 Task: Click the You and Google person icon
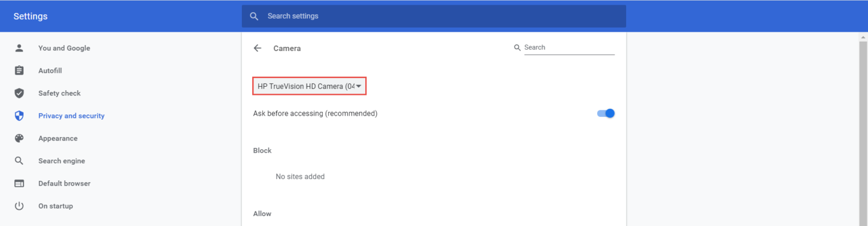19,48
